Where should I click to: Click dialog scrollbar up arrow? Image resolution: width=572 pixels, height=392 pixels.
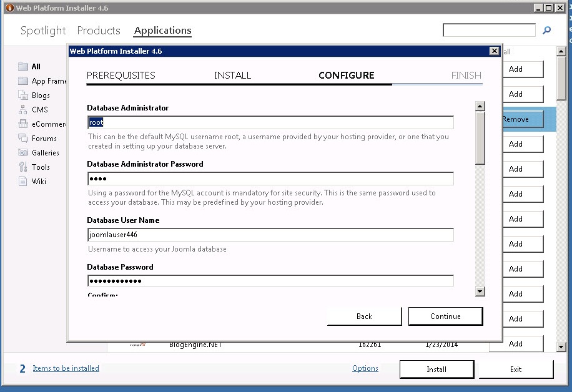(480, 106)
